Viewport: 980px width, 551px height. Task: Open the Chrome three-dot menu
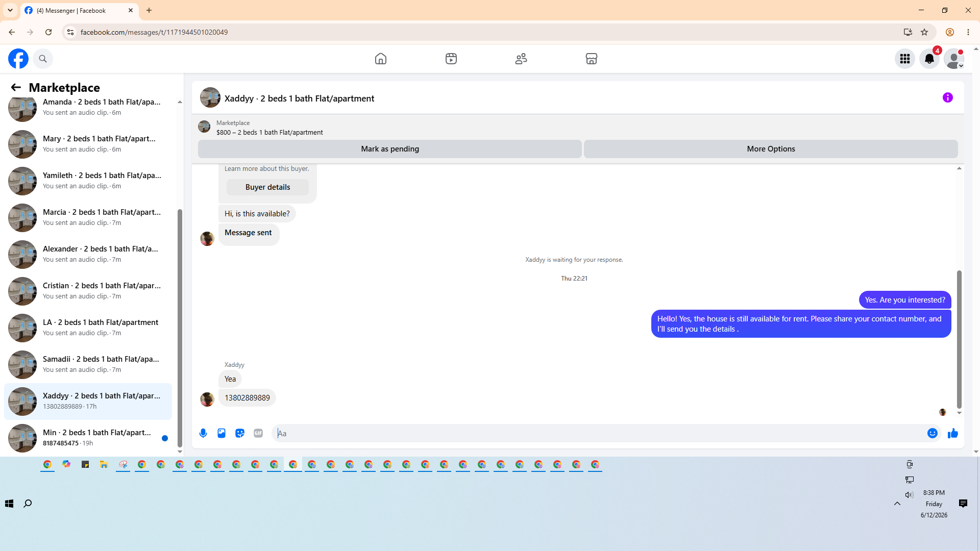point(968,32)
